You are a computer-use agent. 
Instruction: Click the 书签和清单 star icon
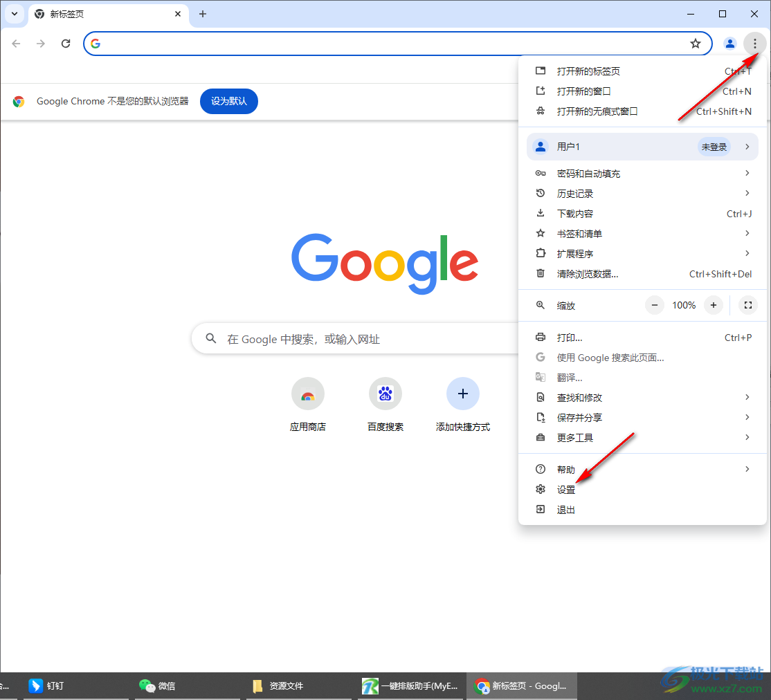(541, 233)
